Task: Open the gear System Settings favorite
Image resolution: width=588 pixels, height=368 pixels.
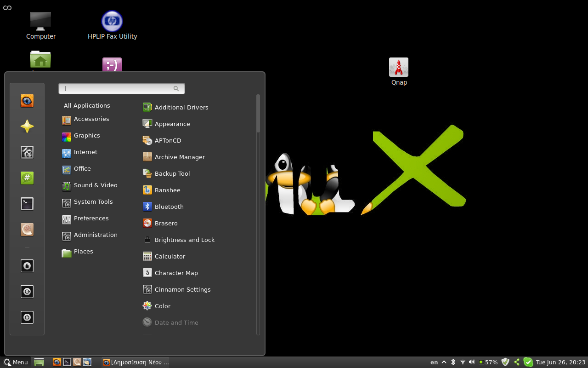Action: pyautogui.click(x=27, y=152)
